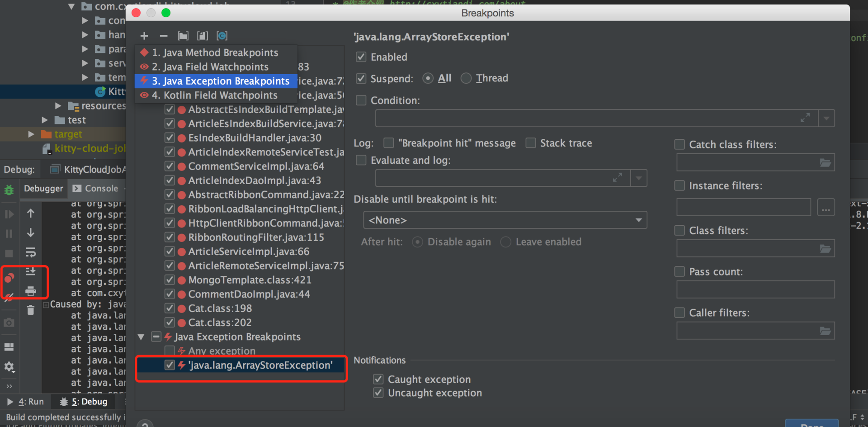Click into the Pass count input field

point(755,289)
